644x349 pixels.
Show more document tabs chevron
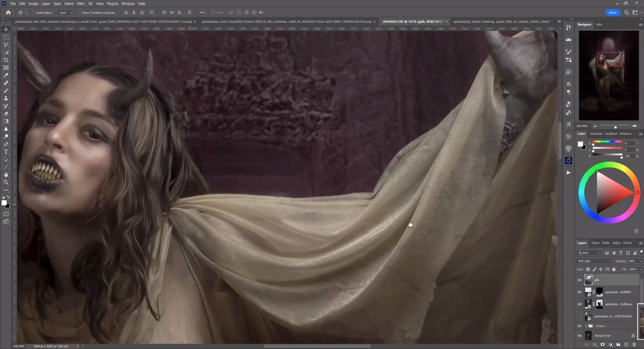coord(559,21)
